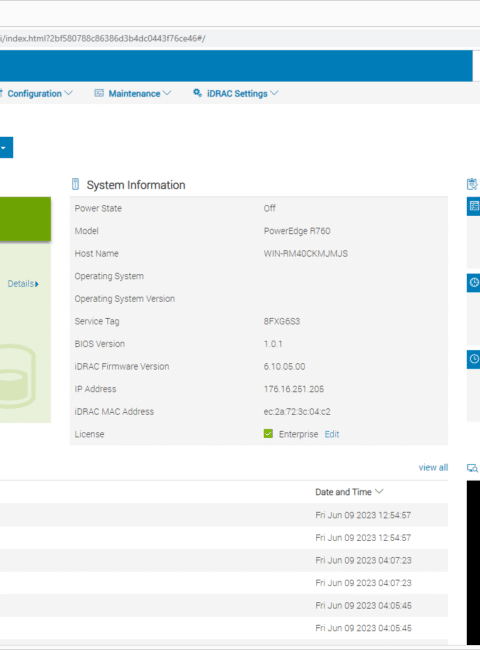Select the Service Tag value 8FXG6S3
Viewport: 480px width, 650px height.
pyautogui.click(x=282, y=321)
